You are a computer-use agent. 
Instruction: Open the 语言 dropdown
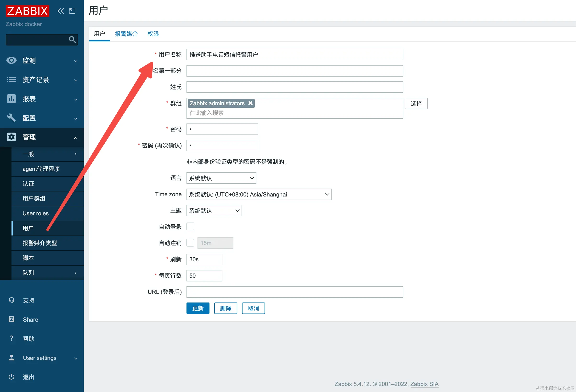[x=221, y=178]
